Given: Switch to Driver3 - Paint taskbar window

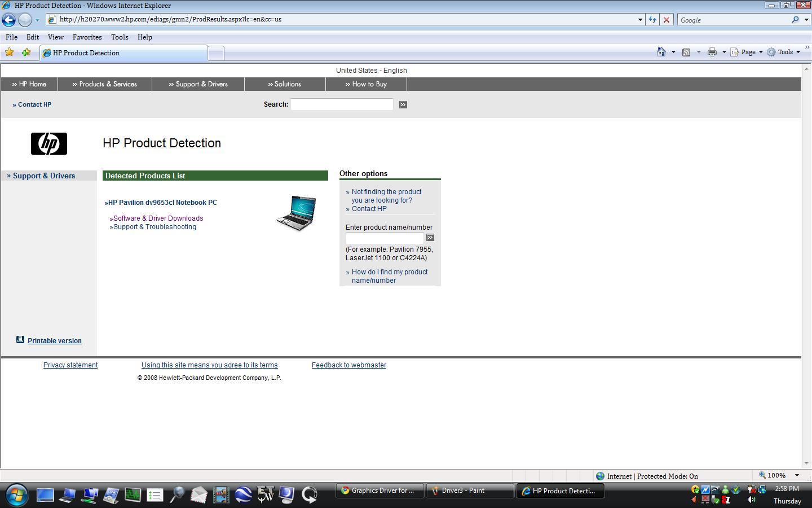Looking at the screenshot, I should pyautogui.click(x=470, y=491).
